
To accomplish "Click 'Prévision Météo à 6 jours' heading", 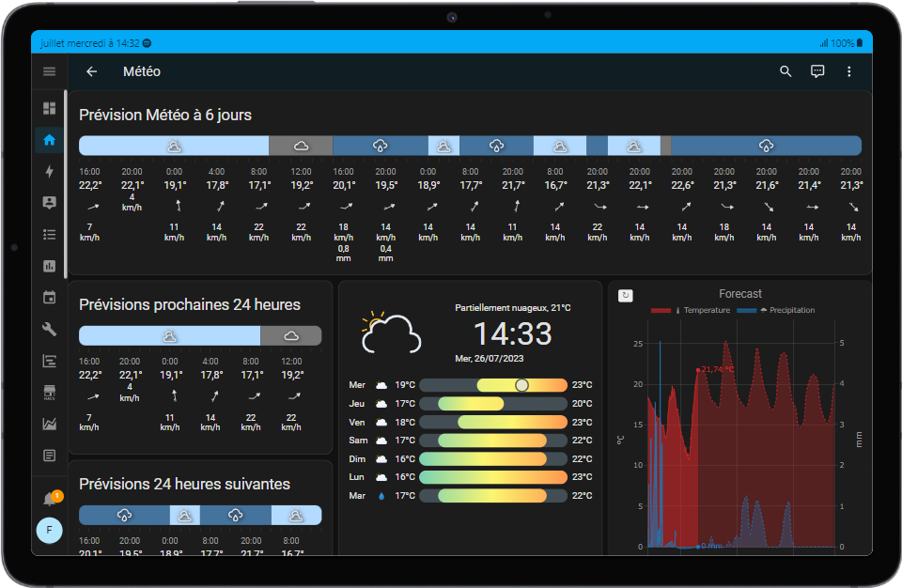I will pos(165,116).
